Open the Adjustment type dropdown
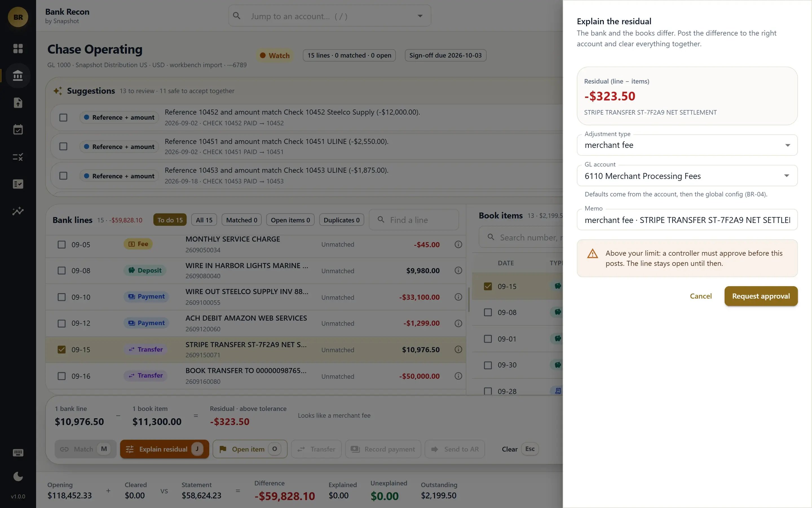 (x=687, y=145)
